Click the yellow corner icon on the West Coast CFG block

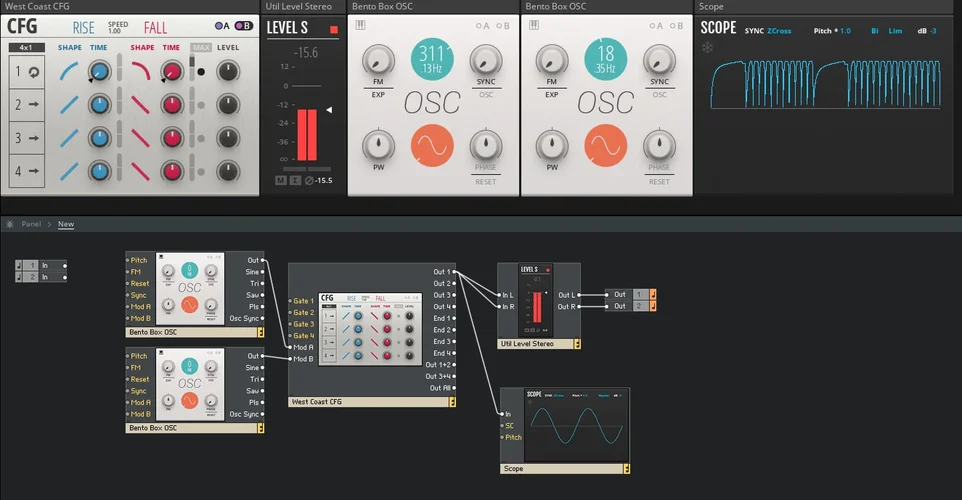coord(452,402)
